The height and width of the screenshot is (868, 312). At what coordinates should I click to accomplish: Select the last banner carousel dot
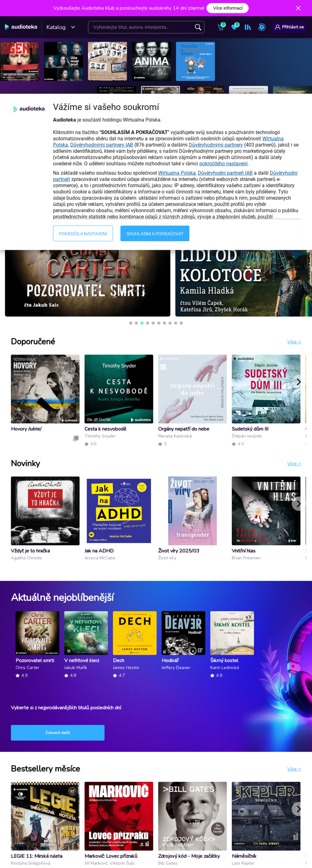181,323
